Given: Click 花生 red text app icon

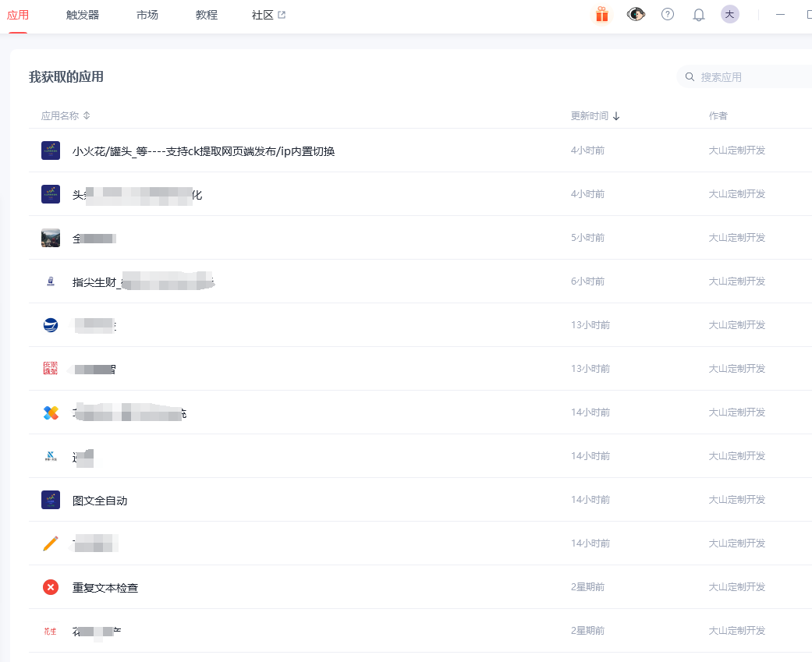Looking at the screenshot, I should (x=50, y=631).
